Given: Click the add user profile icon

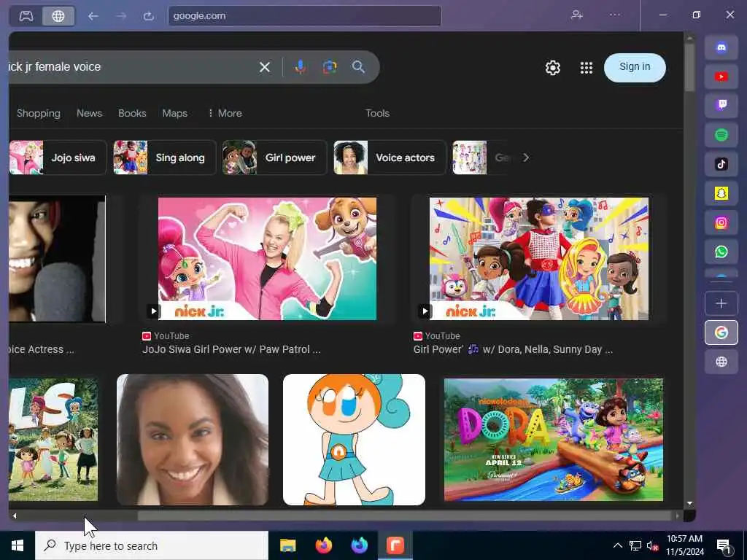Looking at the screenshot, I should (x=577, y=15).
